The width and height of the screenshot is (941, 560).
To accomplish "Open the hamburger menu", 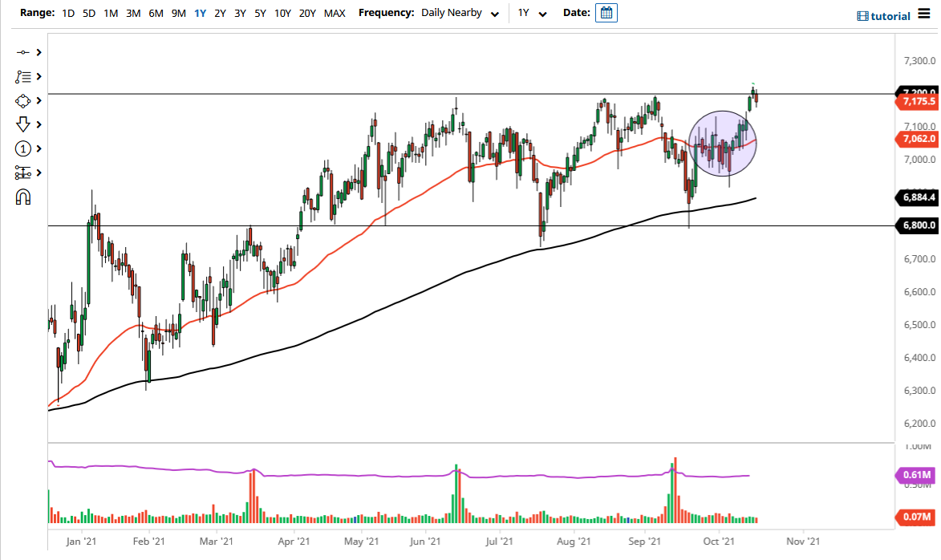I will tap(924, 15).
